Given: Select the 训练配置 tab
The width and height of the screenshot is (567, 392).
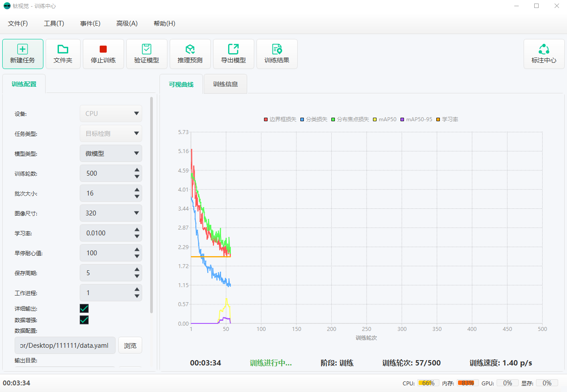Looking at the screenshot, I should pyautogui.click(x=24, y=84).
